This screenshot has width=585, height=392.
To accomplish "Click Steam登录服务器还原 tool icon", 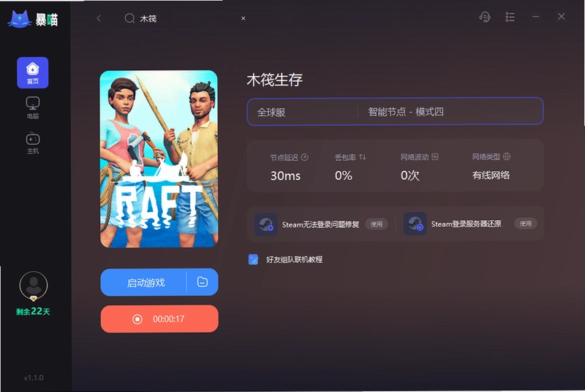I will pyautogui.click(x=415, y=224).
